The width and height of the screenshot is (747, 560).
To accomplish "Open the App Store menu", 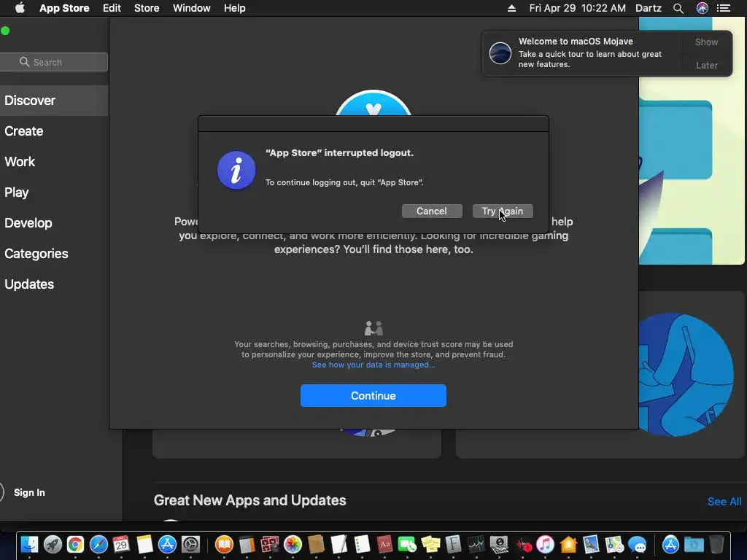I will [x=64, y=8].
